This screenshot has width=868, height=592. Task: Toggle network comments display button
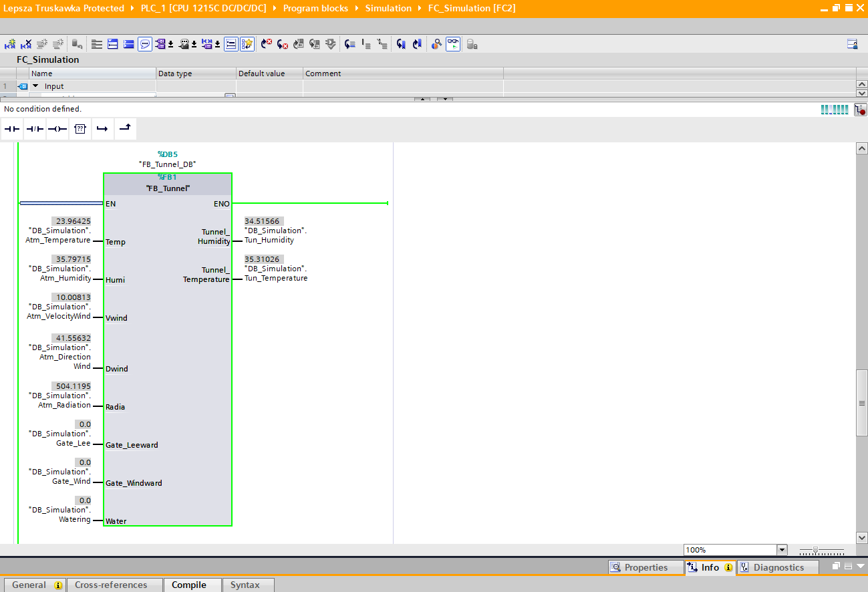click(x=145, y=44)
